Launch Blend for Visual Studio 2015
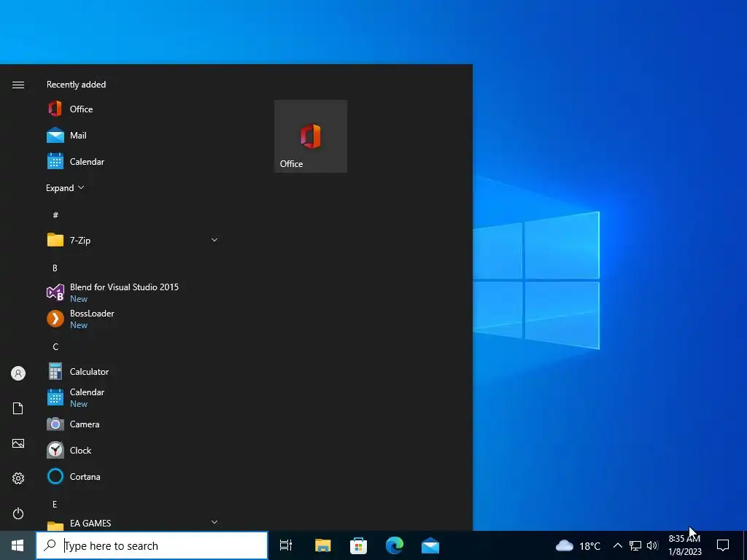 pos(133,292)
